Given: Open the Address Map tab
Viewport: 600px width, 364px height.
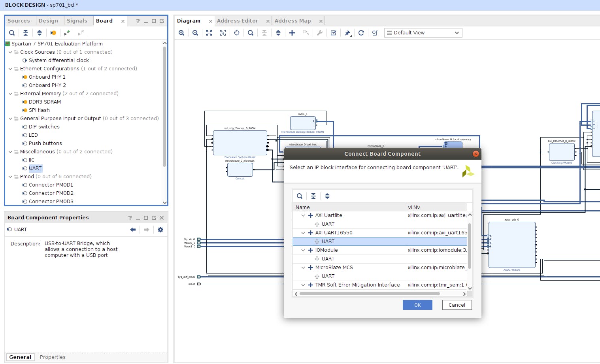Looking at the screenshot, I should 292,21.
